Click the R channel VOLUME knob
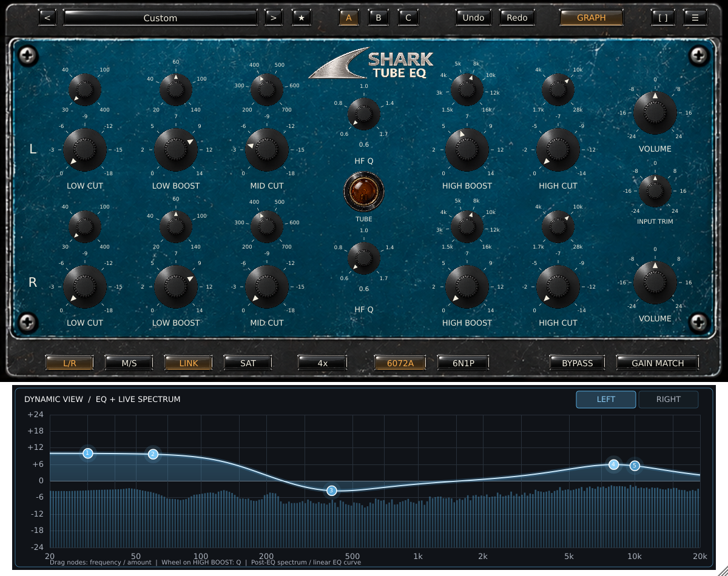 (x=655, y=283)
